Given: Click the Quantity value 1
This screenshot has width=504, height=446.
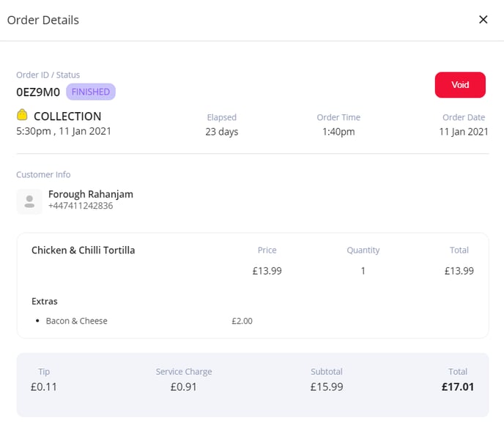Looking at the screenshot, I should click(x=363, y=271).
